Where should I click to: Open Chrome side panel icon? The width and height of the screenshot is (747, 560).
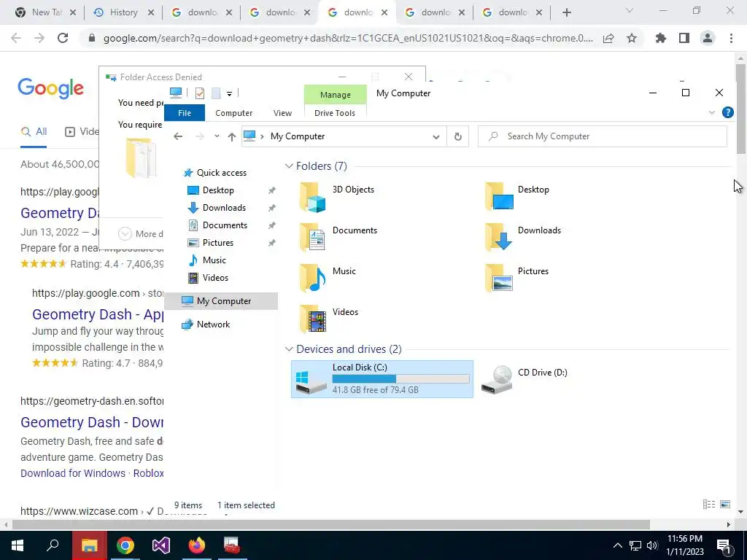pos(684,38)
